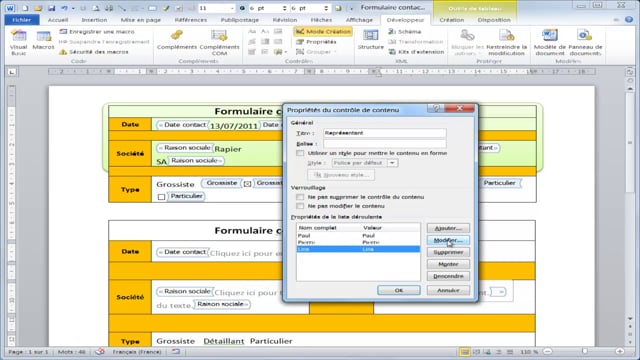This screenshot has width=640, height=360.
Task: Open Sécurité des macros settings
Action: (x=94, y=52)
